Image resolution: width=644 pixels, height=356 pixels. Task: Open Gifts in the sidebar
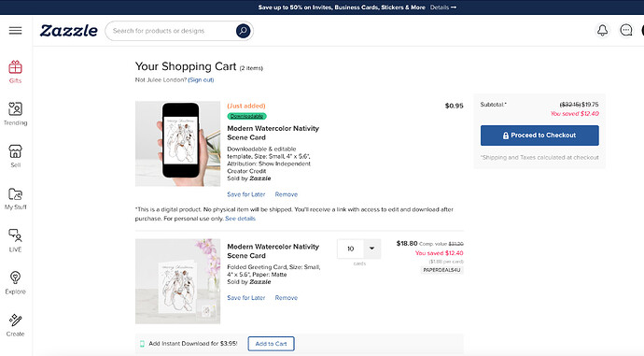tap(15, 72)
